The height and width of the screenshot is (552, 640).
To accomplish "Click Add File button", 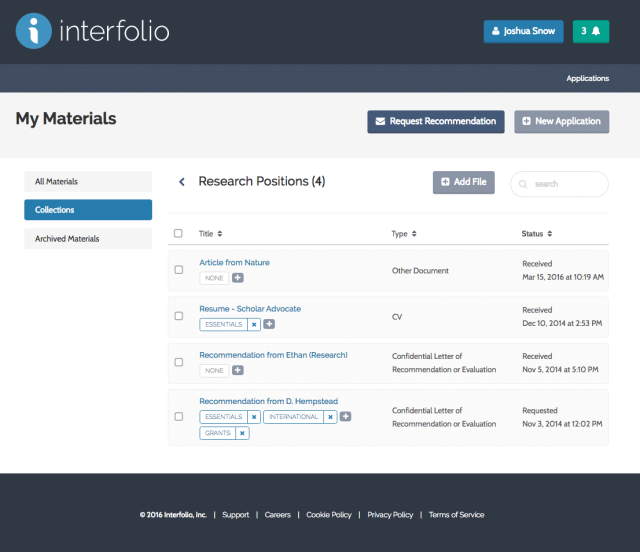I will point(464,182).
